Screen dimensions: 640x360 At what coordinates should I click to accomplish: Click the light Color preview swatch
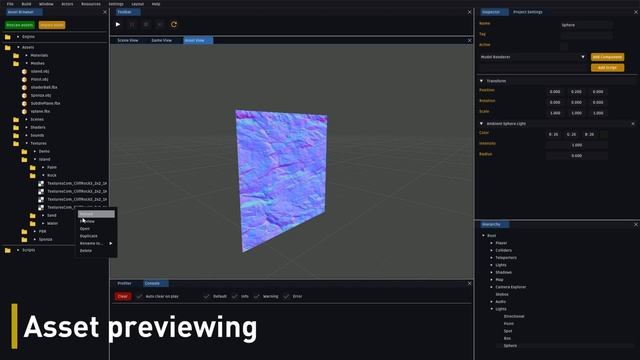point(604,134)
